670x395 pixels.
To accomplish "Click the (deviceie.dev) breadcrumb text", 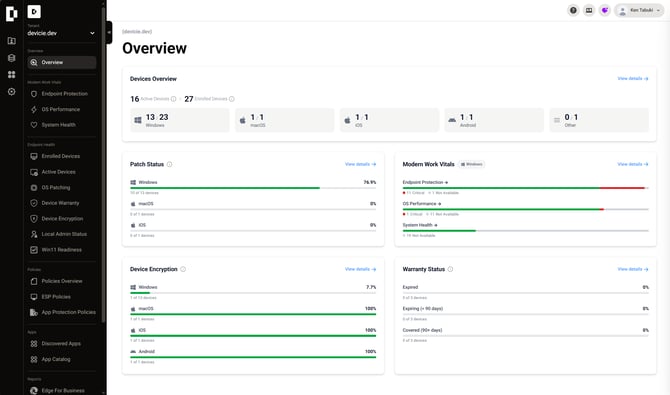I will click(x=137, y=32).
